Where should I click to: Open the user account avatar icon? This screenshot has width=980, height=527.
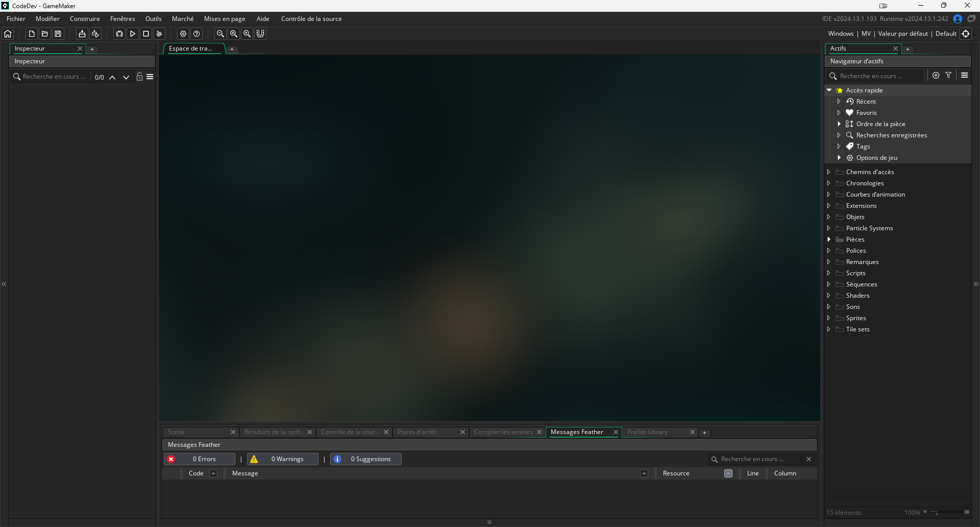(x=958, y=19)
